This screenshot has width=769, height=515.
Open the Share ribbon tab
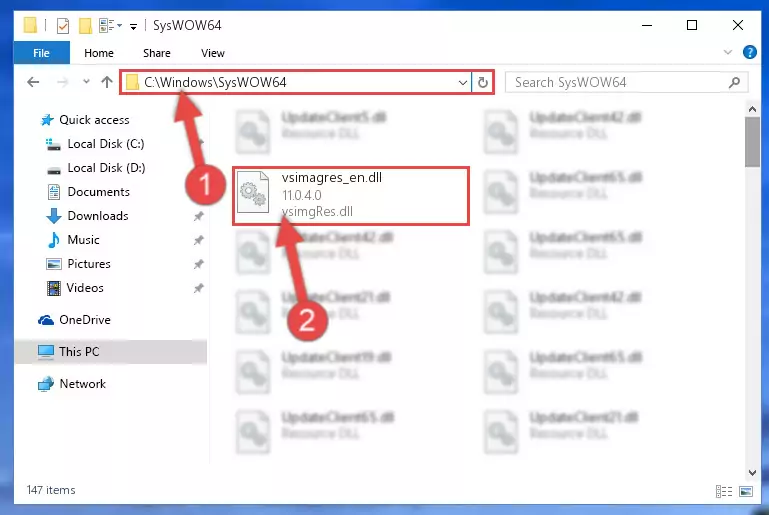point(157,53)
